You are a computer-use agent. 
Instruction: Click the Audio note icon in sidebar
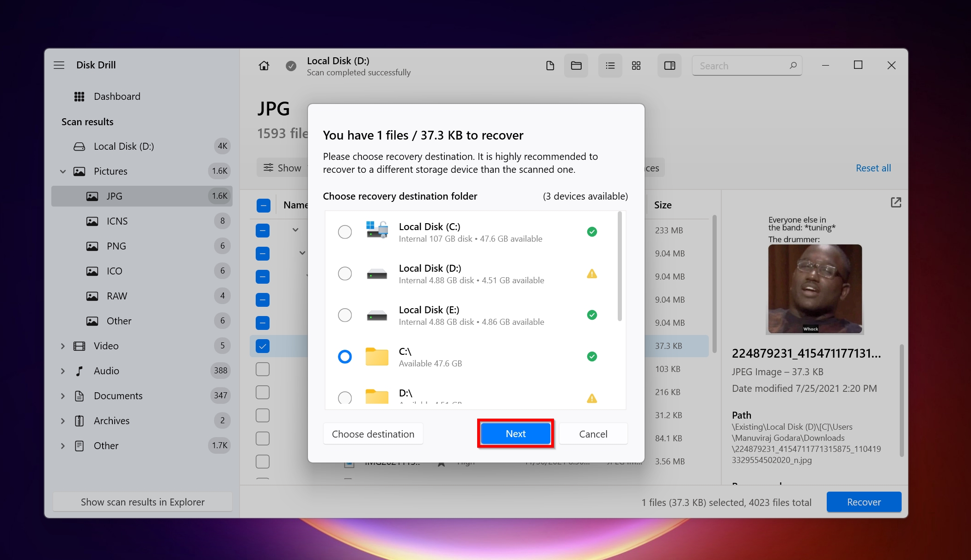[x=79, y=371]
